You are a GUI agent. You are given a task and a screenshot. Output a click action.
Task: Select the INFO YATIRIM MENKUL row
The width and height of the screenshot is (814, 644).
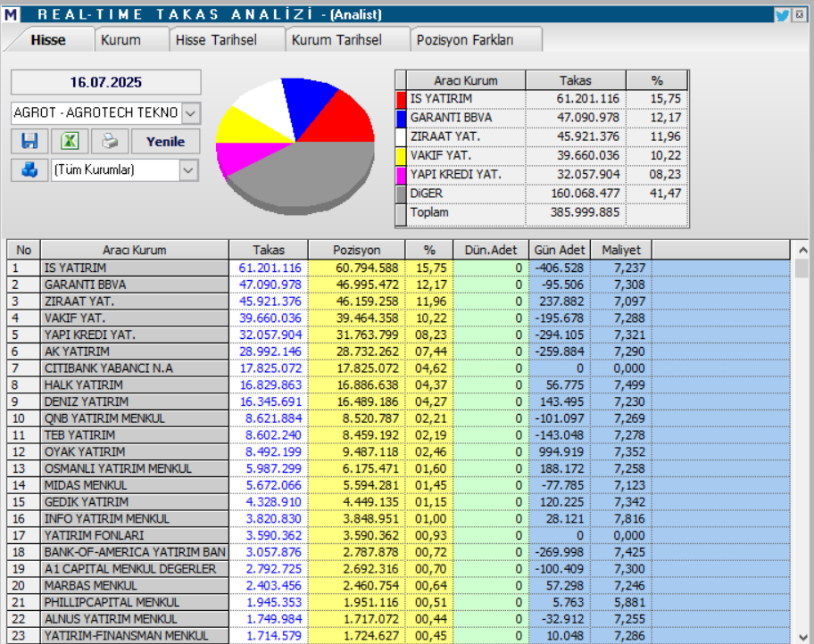point(398,518)
